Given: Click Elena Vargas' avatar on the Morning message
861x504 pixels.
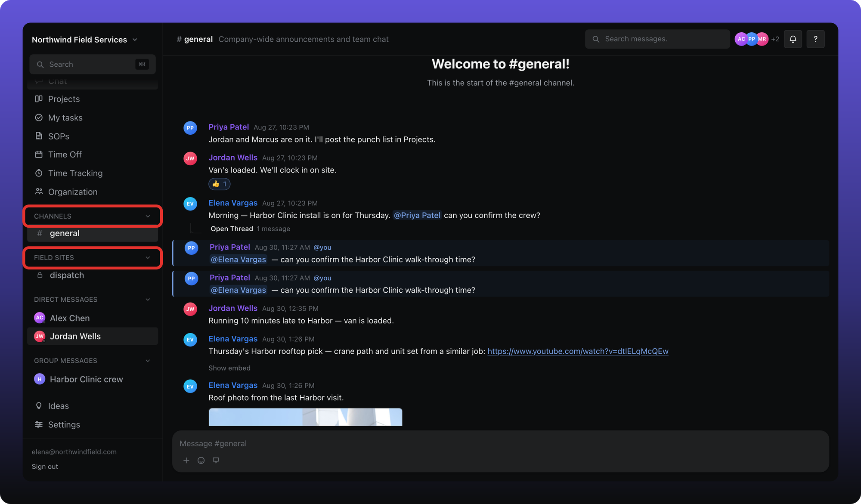Looking at the screenshot, I should pos(190,204).
